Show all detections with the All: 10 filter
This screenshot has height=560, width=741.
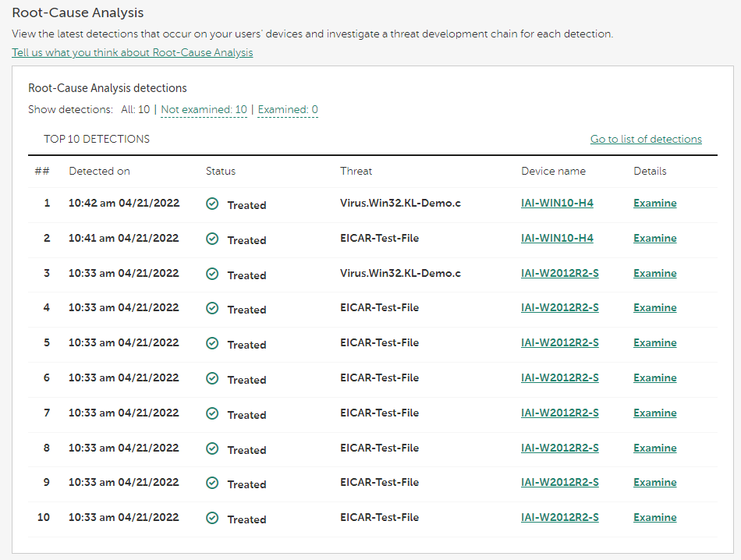coord(136,109)
